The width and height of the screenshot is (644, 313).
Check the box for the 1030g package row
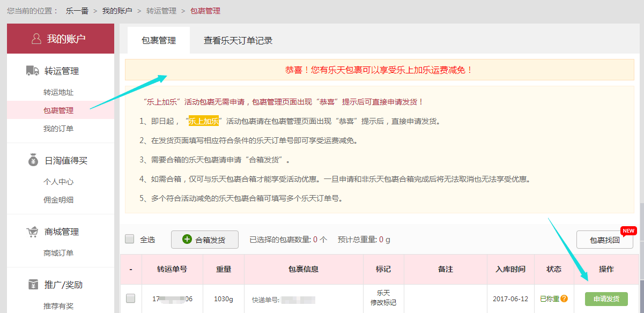[130, 299]
